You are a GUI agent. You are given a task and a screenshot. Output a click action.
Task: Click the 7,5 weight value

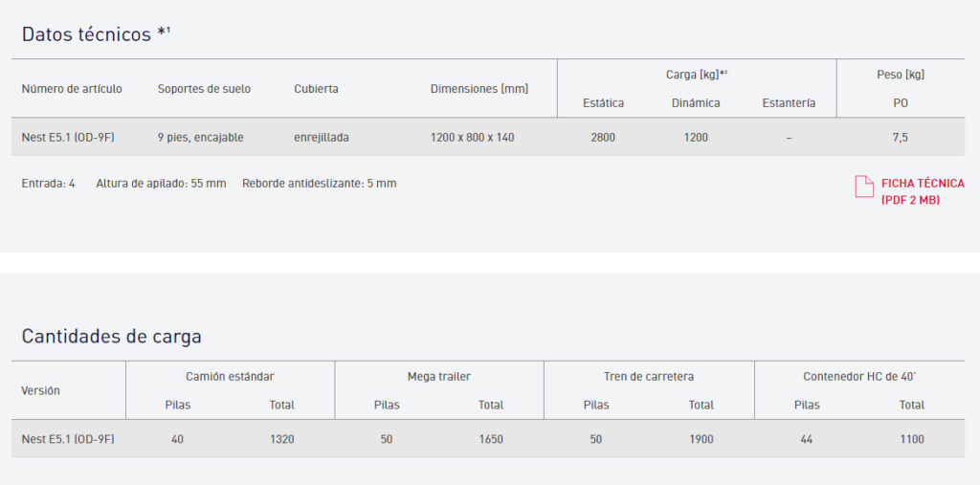point(900,138)
